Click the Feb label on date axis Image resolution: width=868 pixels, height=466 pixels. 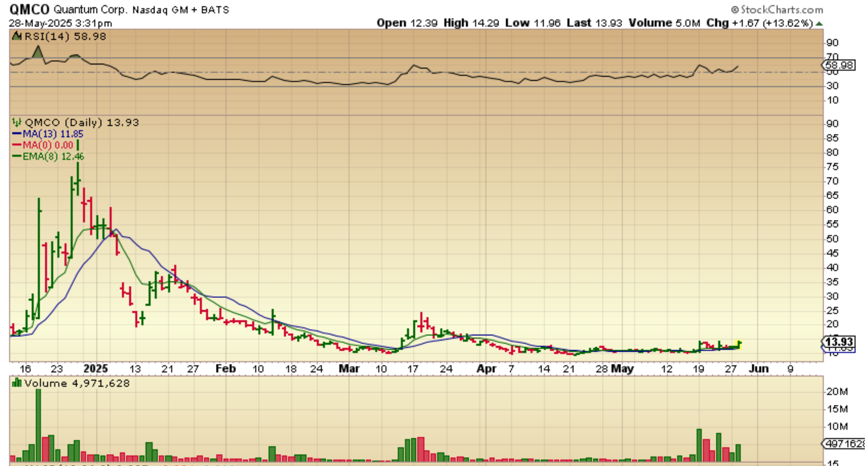pos(226,369)
